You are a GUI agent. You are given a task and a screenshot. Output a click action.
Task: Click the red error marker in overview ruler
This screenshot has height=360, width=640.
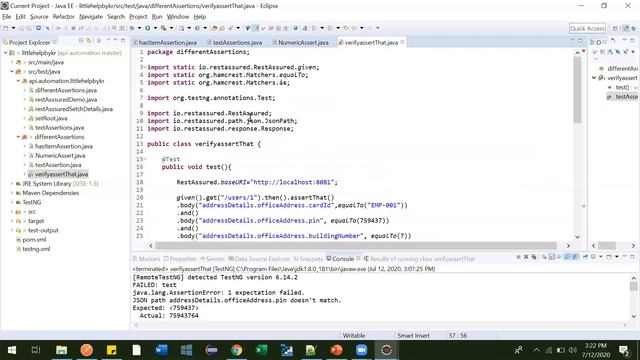584,206
